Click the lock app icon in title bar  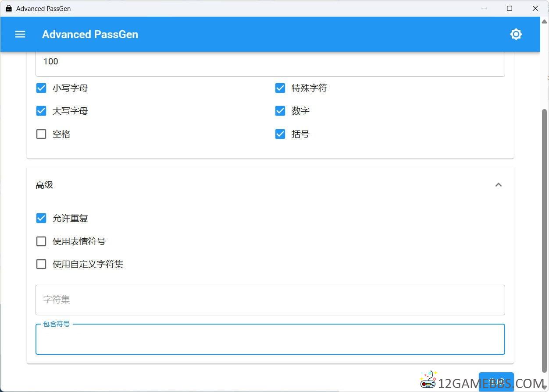8,8
